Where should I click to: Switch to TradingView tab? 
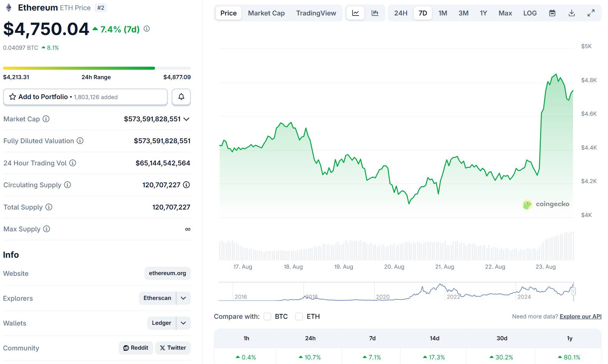[316, 13]
